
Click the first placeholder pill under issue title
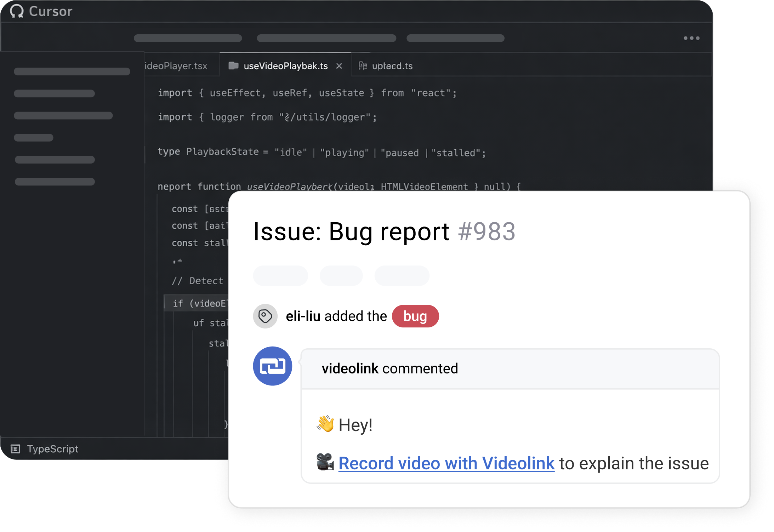click(280, 275)
